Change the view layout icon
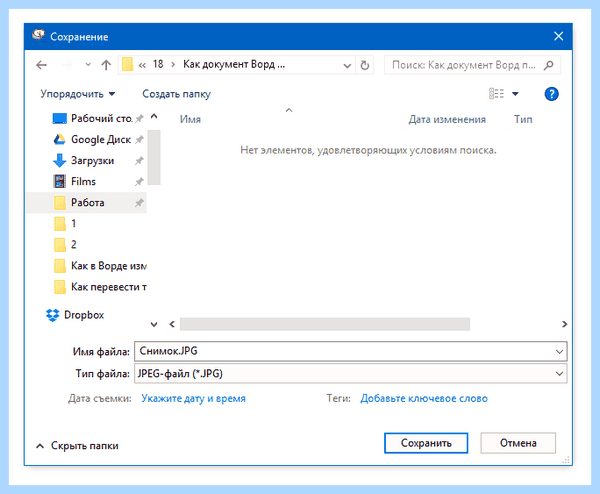 point(496,94)
